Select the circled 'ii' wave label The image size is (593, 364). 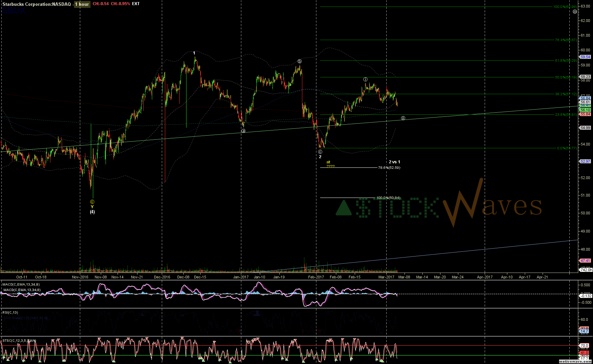403,118
